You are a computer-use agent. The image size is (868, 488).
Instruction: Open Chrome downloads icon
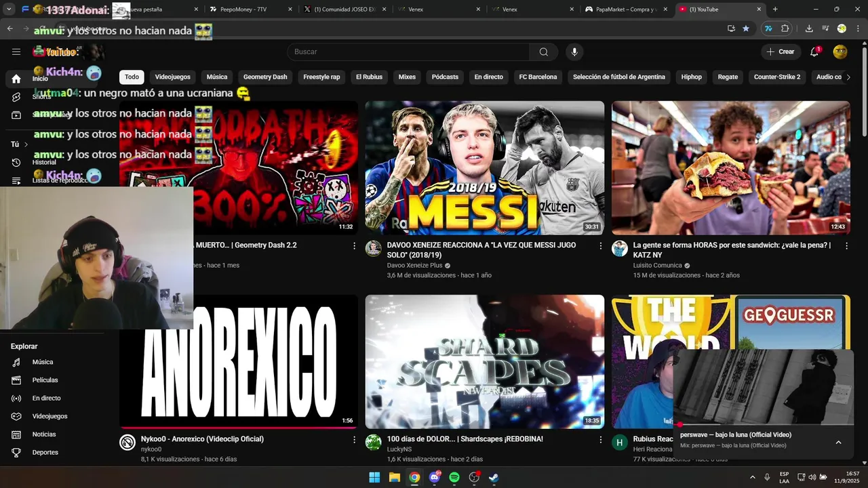tap(809, 28)
